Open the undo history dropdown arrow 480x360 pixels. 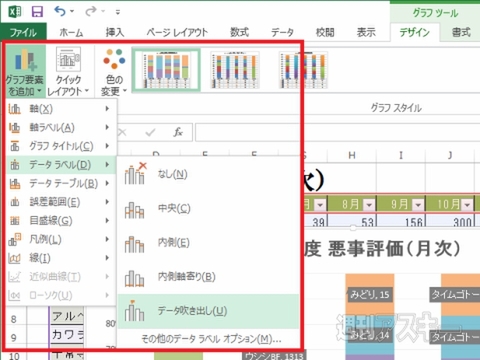(72, 12)
